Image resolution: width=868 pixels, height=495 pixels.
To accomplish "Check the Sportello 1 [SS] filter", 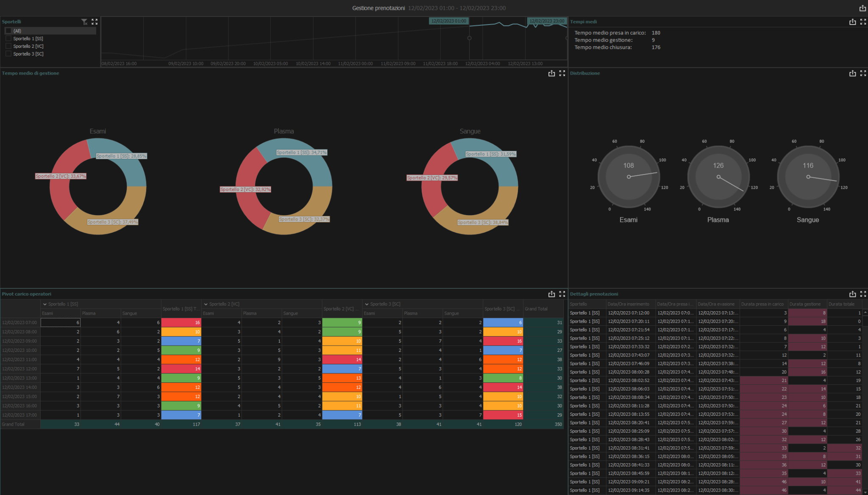I will point(8,39).
